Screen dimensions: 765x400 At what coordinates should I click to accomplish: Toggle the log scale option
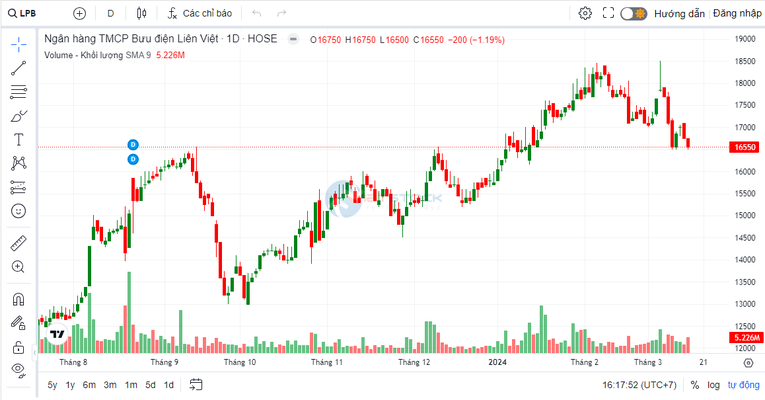click(x=713, y=385)
